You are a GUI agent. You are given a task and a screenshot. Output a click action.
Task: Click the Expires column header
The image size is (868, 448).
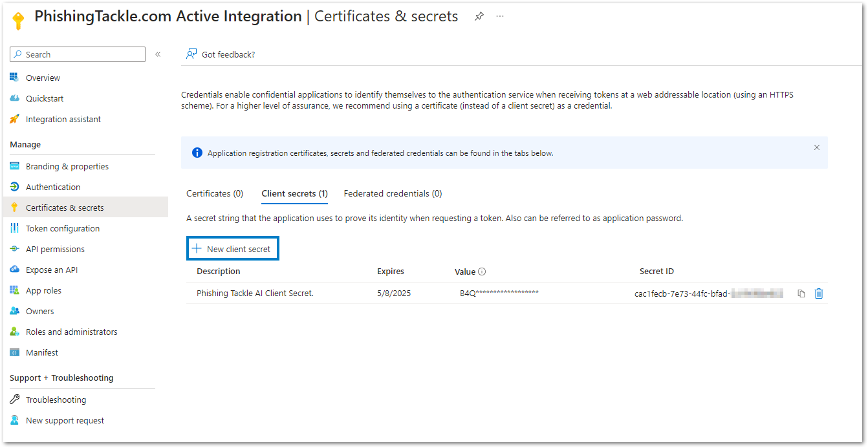pyautogui.click(x=391, y=272)
